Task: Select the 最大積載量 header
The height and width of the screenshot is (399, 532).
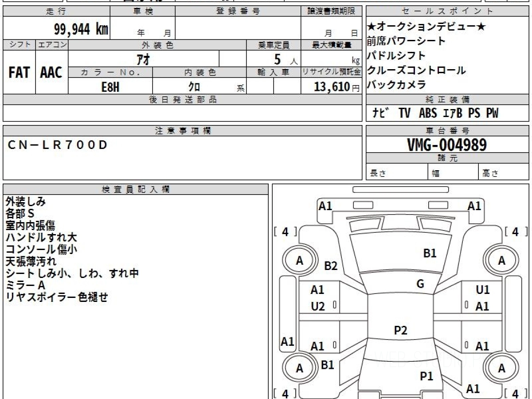Action: (x=332, y=45)
